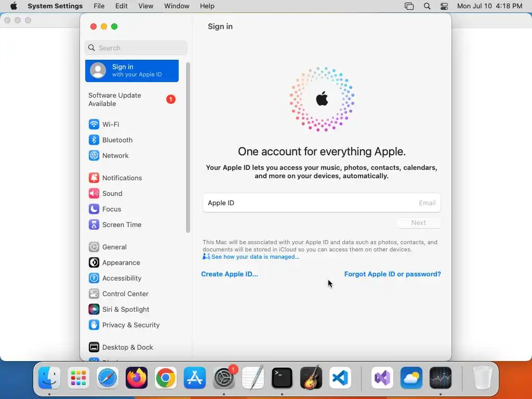Click the Apple ID email field
The height and width of the screenshot is (399, 532).
pos(322,203)
